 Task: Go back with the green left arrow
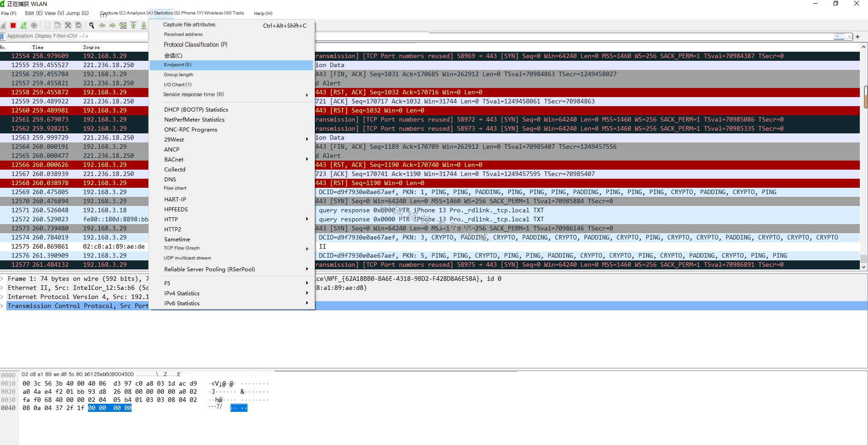[x=102, y=25]
